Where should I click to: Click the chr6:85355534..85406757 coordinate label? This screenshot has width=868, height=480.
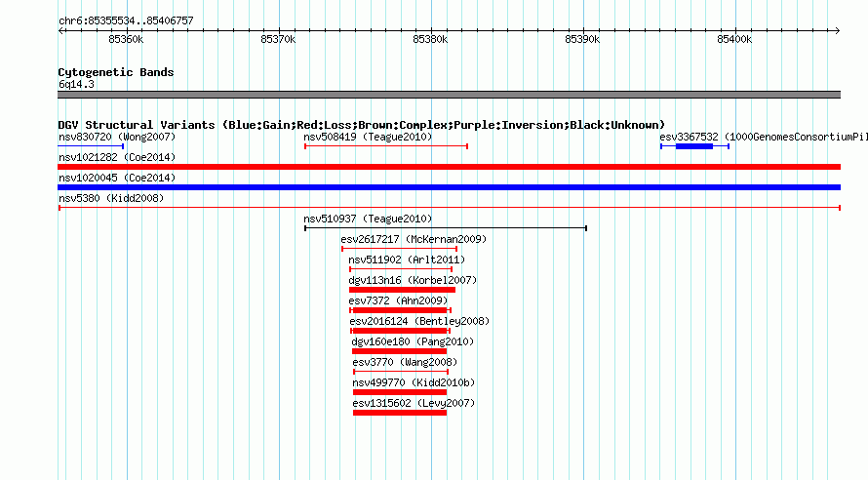(126, 20)
